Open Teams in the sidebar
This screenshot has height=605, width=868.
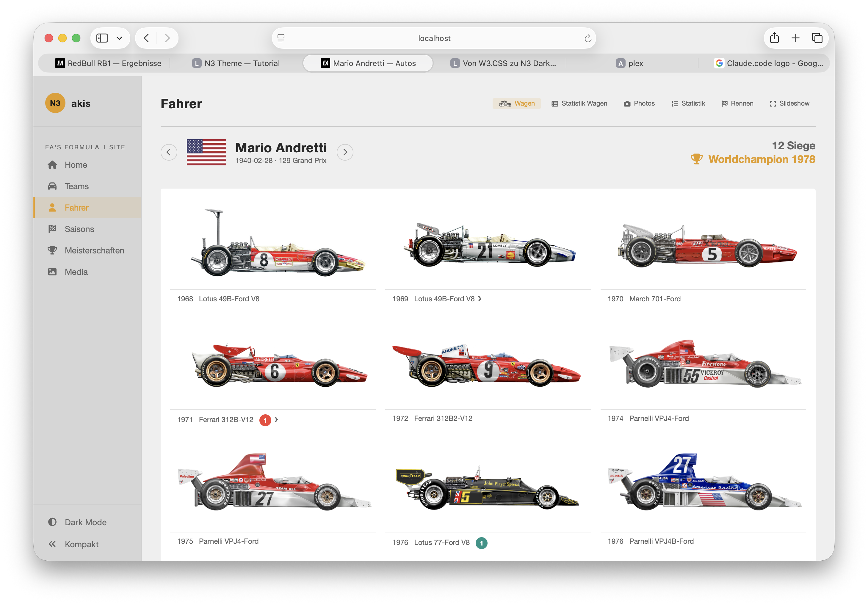pos(87,186)
